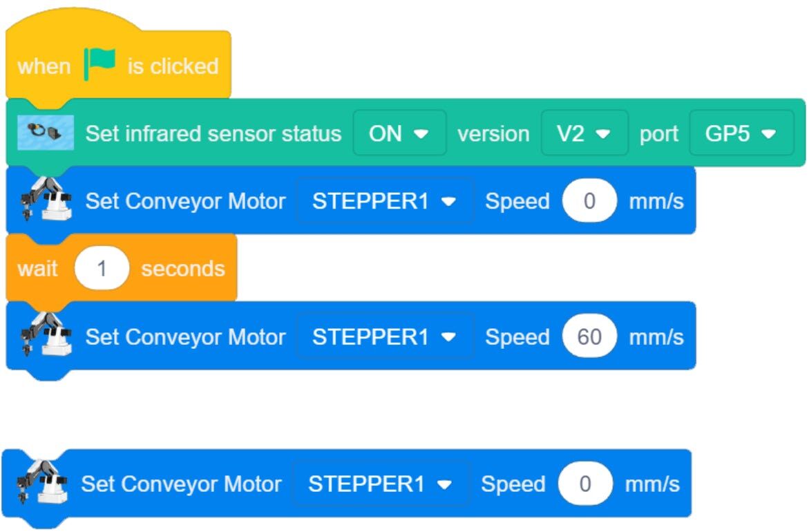Open STEPPER1 dropdown on first conveyor block
809x532 pixels.
click(385, 201)
